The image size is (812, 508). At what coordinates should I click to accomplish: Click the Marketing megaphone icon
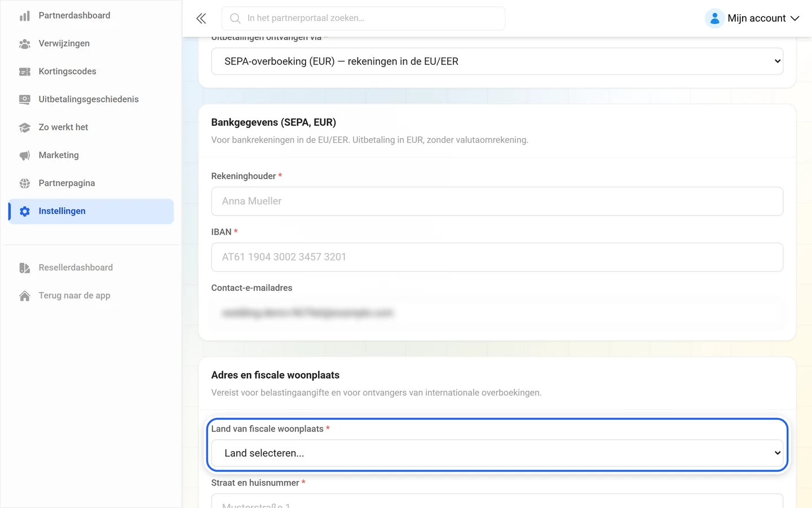[x=24, y=155]
